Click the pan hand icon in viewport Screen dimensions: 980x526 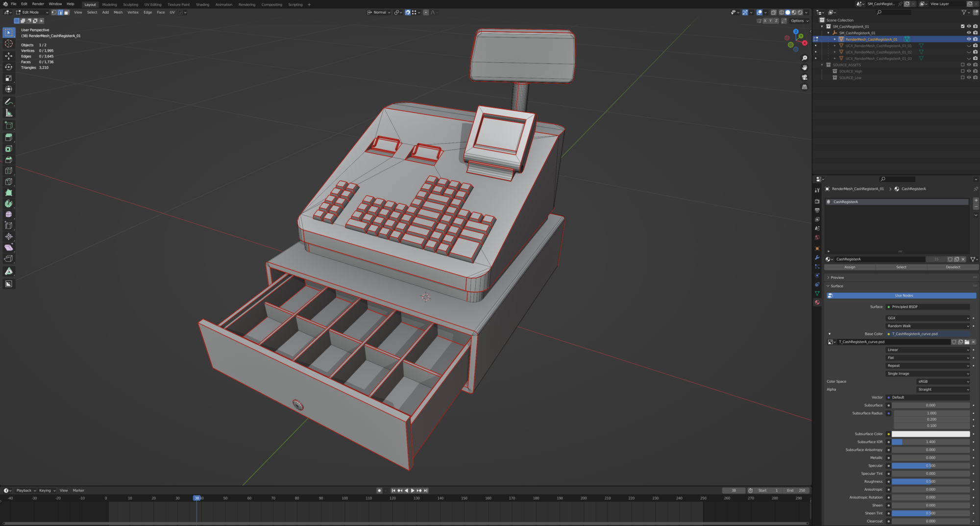805,68
